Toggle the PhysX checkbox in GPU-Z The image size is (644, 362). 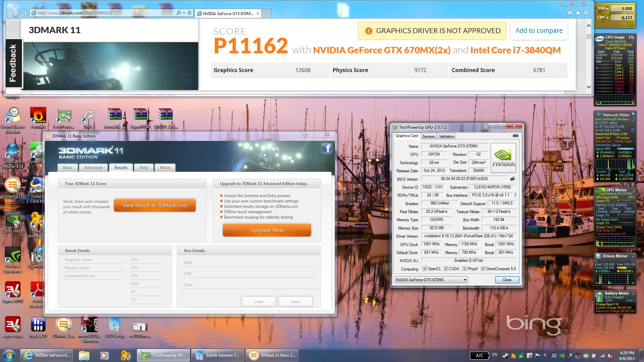click(465, 269)
